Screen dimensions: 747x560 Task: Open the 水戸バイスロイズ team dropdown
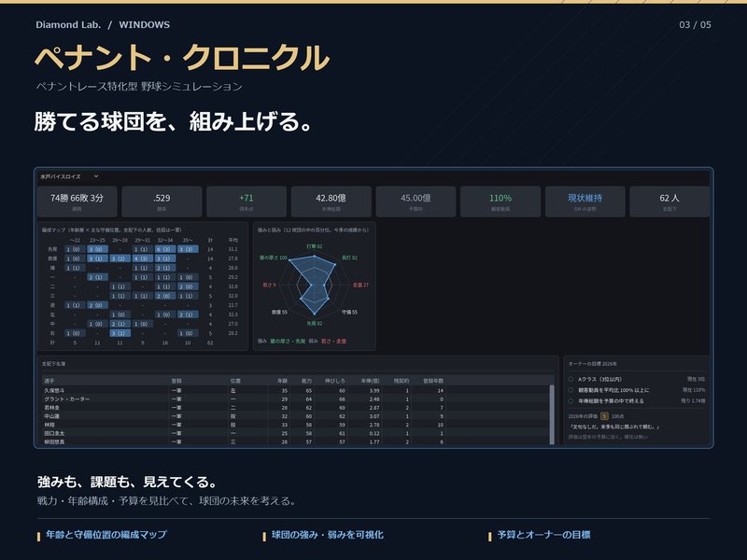click(x=69, y=176)
